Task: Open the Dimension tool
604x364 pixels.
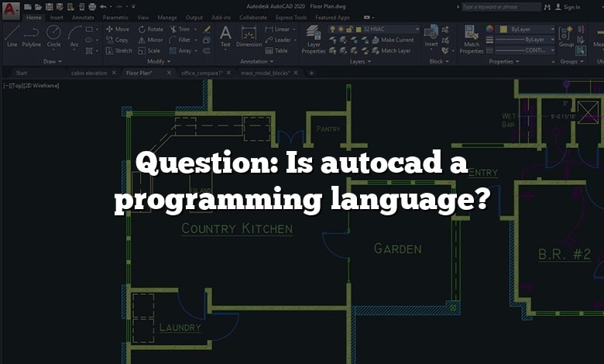Action: coord(249,36)
